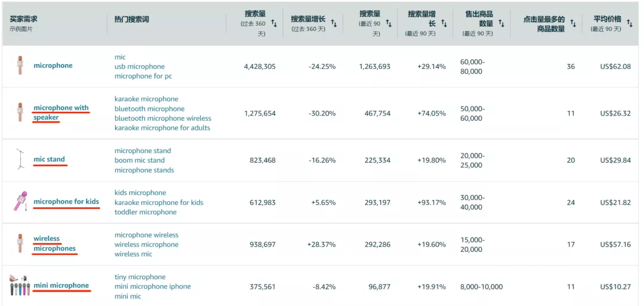Click the mic stand product thumbnail
Screen dimensions: 644x306
coord(20,160)
